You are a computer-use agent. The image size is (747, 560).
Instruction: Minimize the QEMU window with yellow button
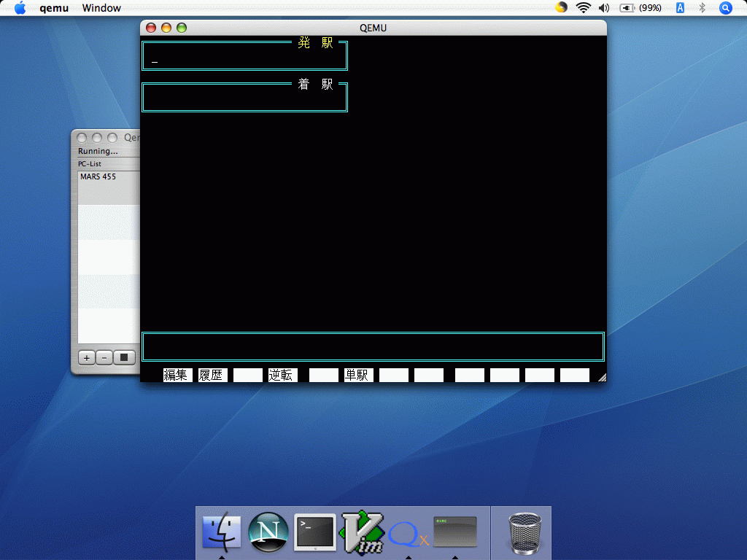166,28
